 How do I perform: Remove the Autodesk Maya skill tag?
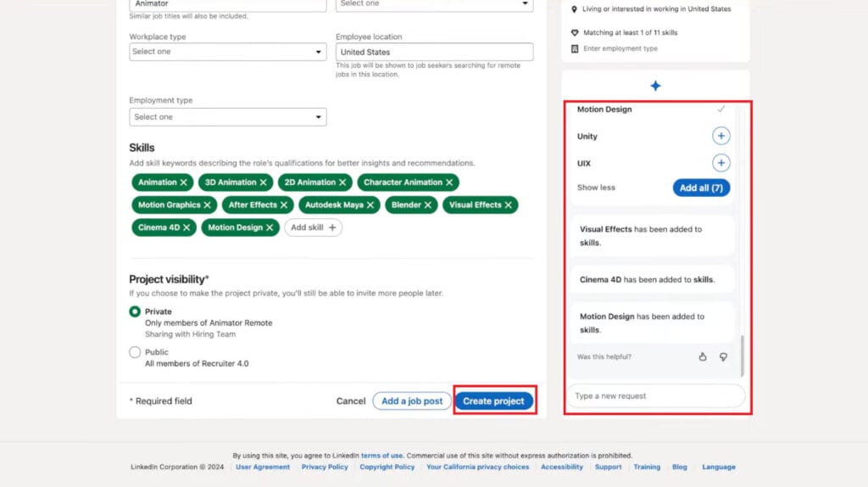tap(370, 205)
